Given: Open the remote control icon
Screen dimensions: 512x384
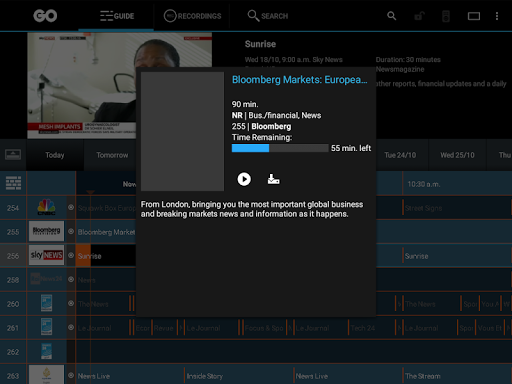Looking at the screenshot, I should [446, 16].
